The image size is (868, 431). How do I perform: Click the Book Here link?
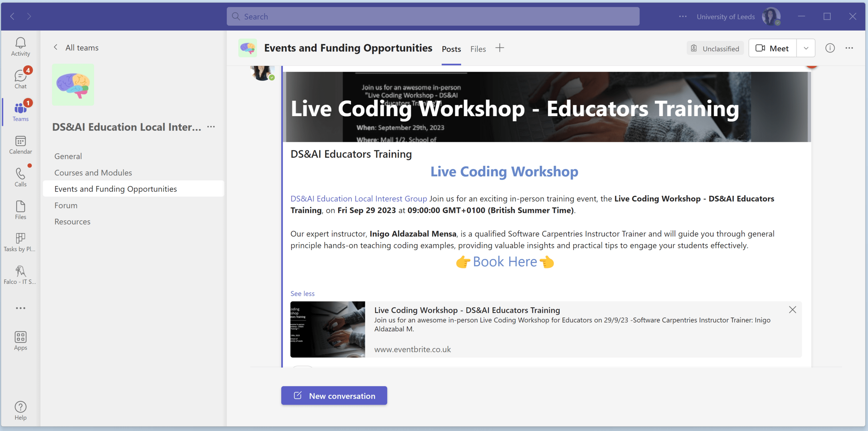click(504, 262)
